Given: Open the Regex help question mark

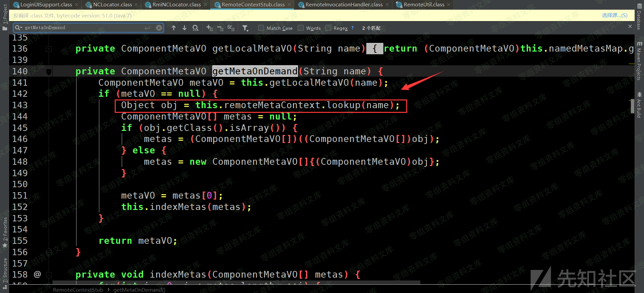Looking at the screenshot, I should tap(353, 28).
